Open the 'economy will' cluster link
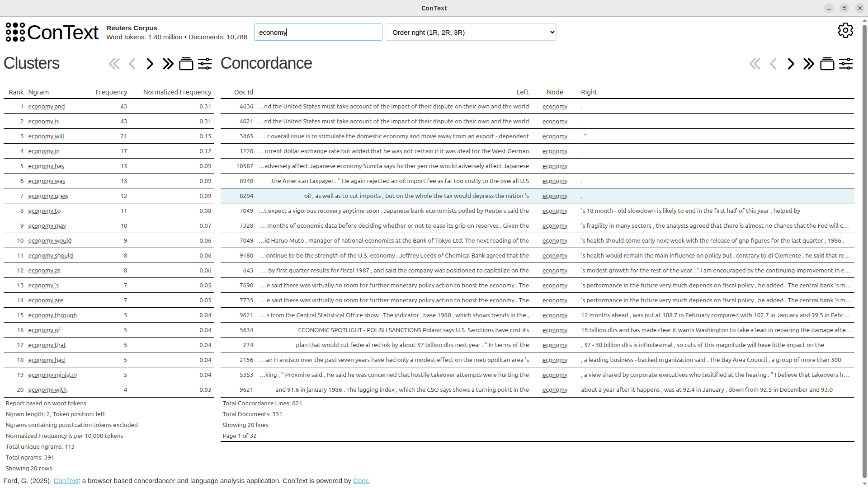Image resolution: width=868 pixels, height=488 pixels. pyautogui.click(x=46, y=136)
